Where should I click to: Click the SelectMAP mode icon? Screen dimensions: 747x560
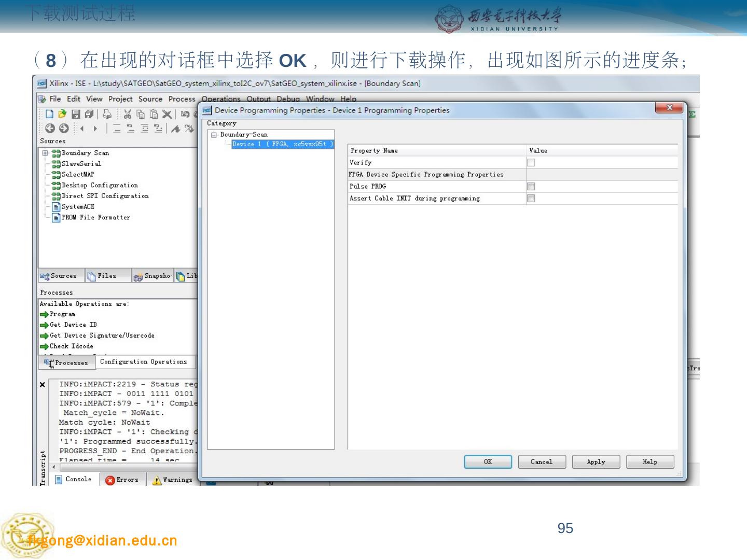click(x=57, y=175)
